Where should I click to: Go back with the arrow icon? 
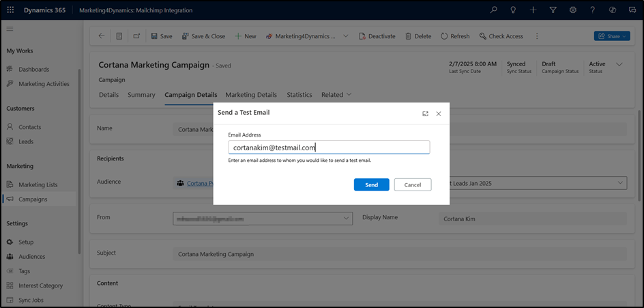pyautogui.click(x=102, y=36)
